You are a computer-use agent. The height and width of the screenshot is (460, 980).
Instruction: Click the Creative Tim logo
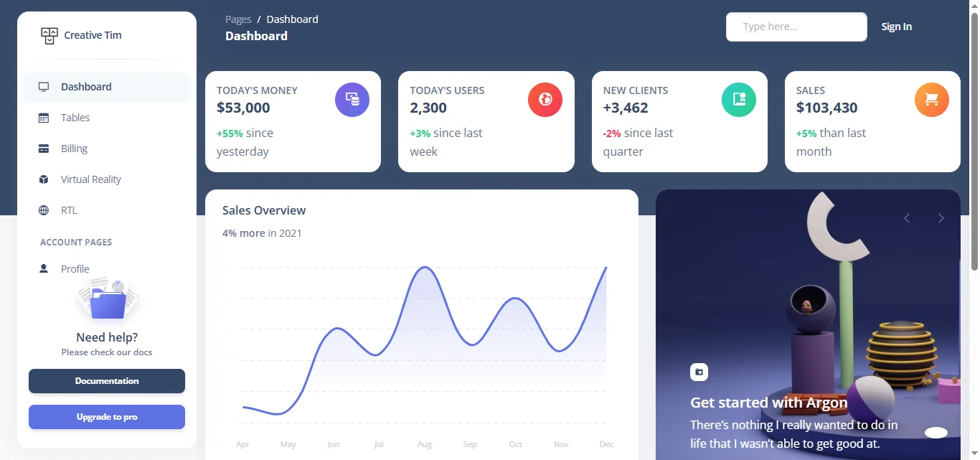point(81,34)
